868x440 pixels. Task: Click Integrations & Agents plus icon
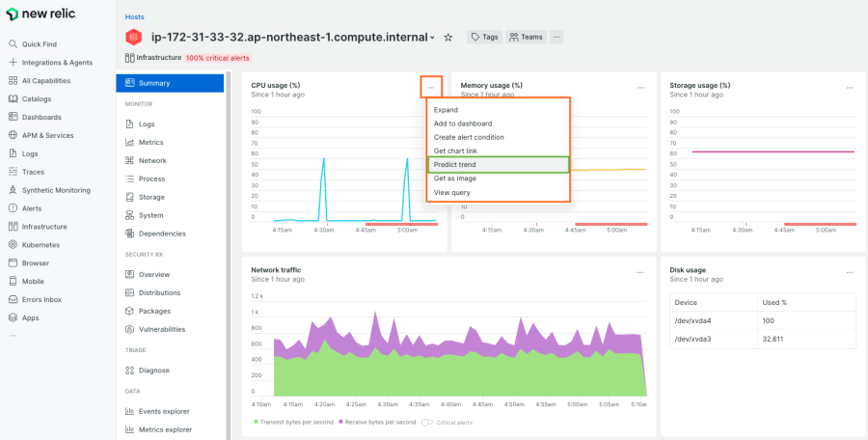click(13, 63)
